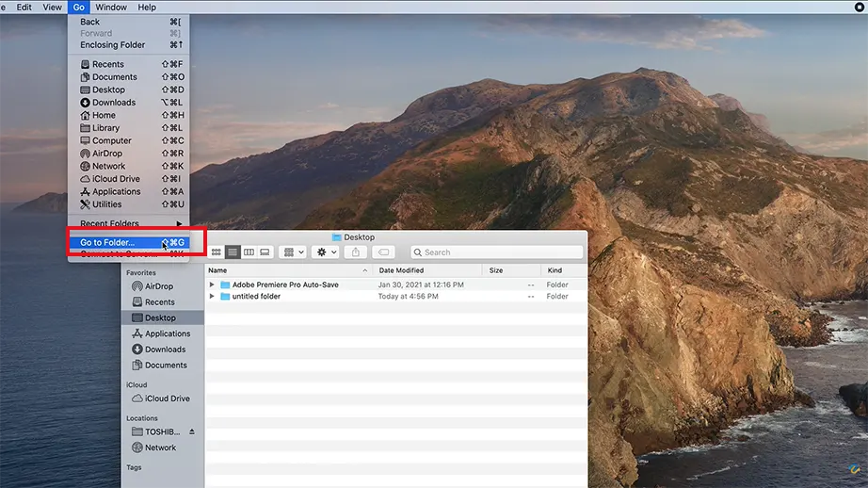Select Desktop in Finder sidebar
The height and width of the screenshot is (488, 868).
point(162,317)
